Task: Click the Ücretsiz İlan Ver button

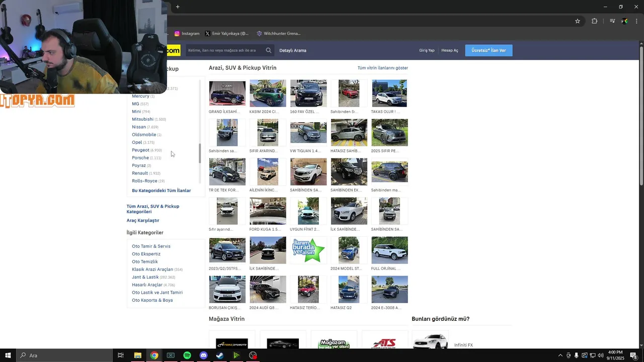Action: 489,50
